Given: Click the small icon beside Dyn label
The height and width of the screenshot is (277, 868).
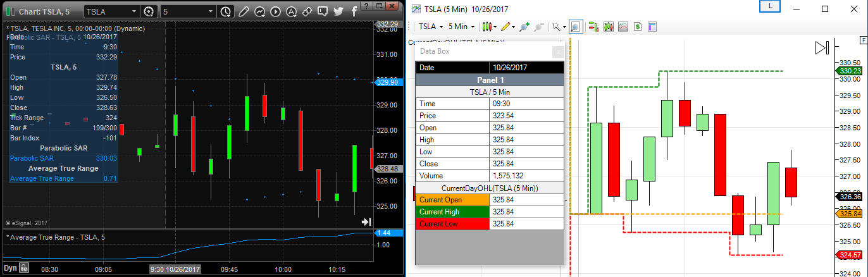Looking at the screenshot, I should coord(24,269).
